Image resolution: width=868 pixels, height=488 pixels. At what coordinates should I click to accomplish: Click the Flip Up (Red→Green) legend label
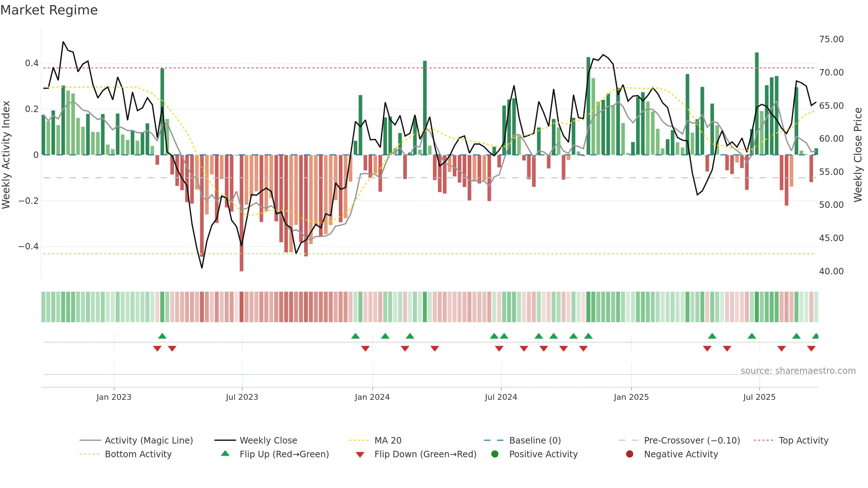[x=284, y=454]
